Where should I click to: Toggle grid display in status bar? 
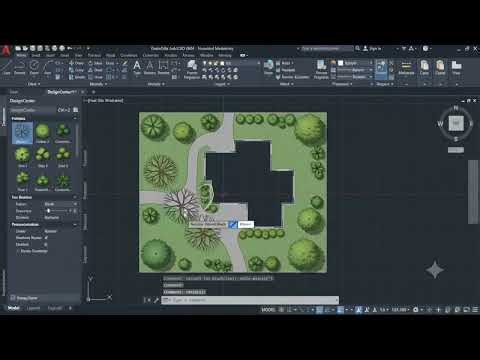pos(282,310)
